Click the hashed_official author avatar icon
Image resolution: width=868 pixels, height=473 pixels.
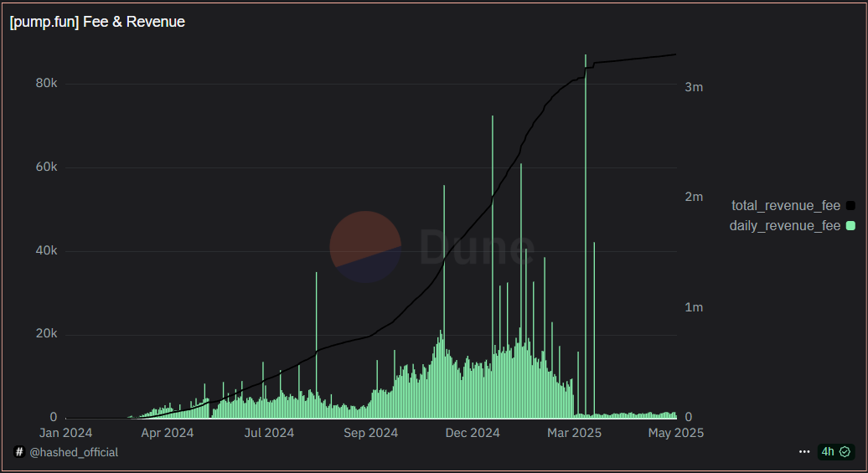19,452
